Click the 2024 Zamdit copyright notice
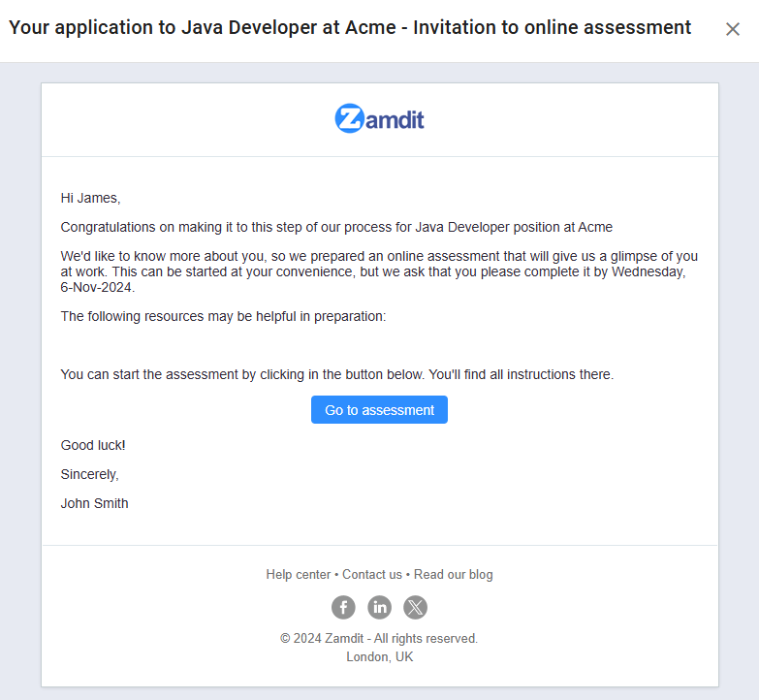The width and height of the screenshot is (759, 700). click(x=379, y=639)
